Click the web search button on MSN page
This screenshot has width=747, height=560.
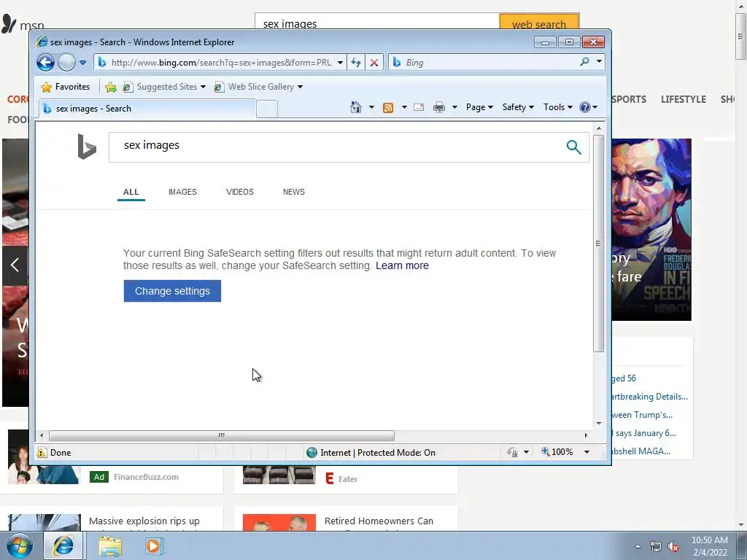click(x=539, y=22)
